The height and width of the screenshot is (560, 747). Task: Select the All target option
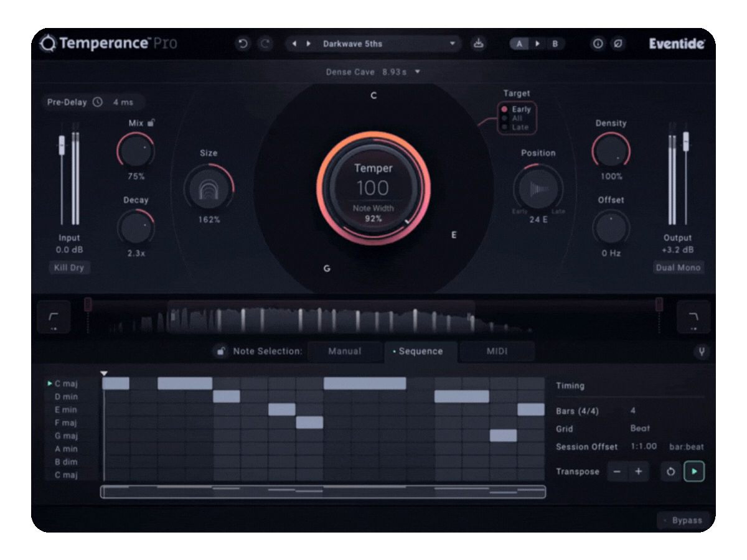point(504,118)
